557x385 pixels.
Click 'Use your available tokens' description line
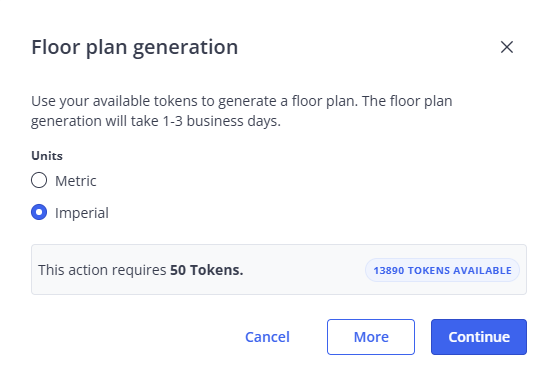[242, 101]
